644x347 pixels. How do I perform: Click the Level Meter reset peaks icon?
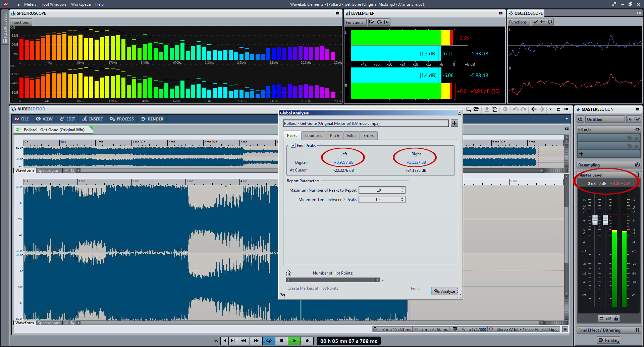379,22
